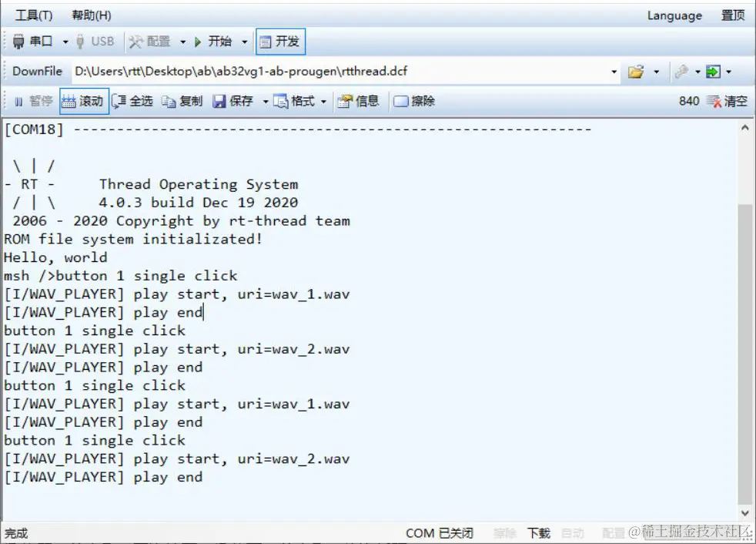
Task: Click the greyed 擦除 status bar entry
Action: click(505, 533)
